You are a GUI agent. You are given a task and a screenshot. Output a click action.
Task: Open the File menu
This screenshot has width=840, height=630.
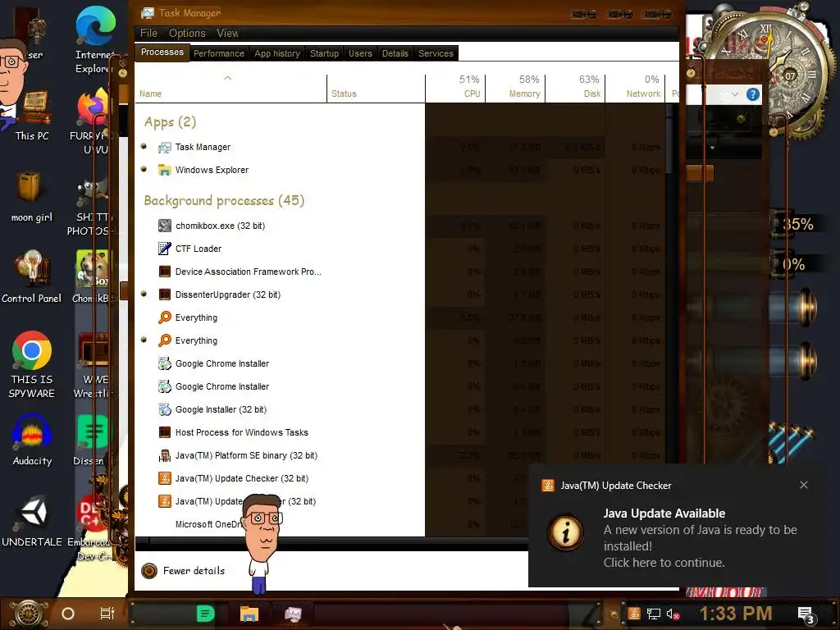point(149,33)
